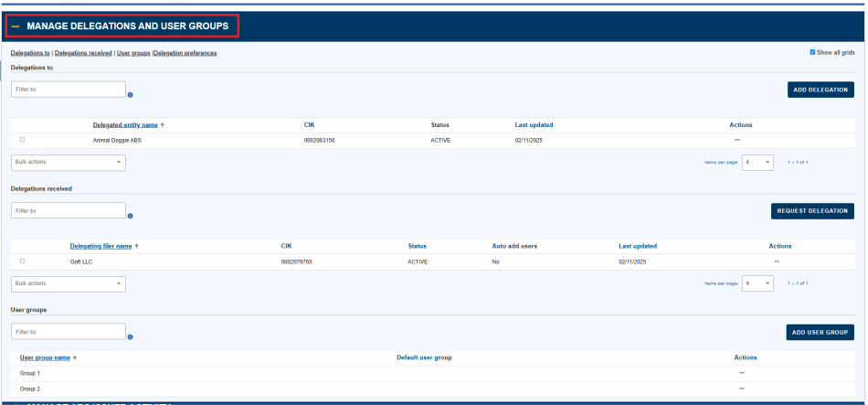Select CIK value 0002083156
The image size is (868, 405).
point(320,141)
